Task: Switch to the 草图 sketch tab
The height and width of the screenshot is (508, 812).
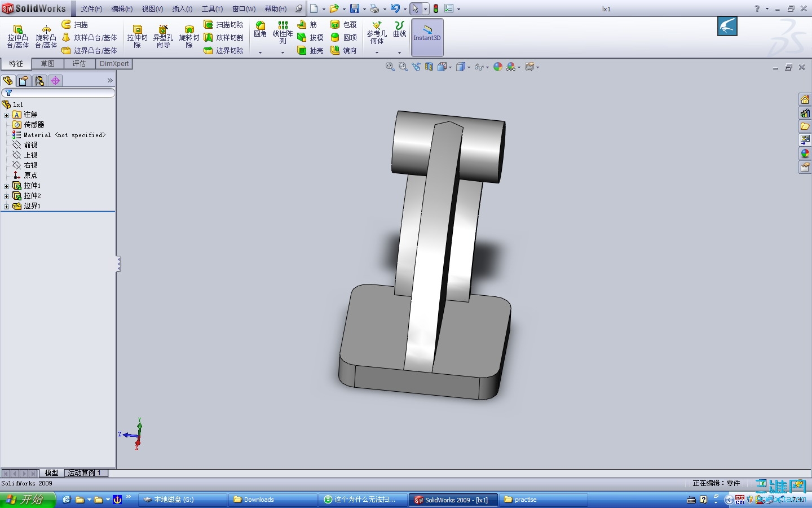Action: click(x=47, y=64)
